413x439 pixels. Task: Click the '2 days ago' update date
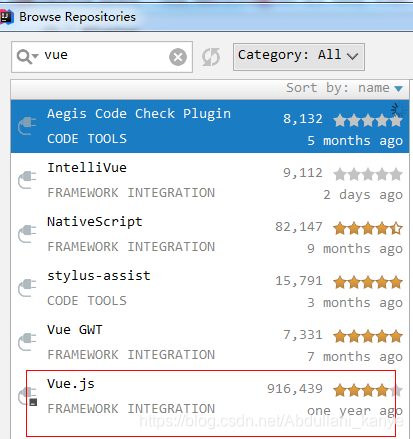tap(363, 195)
